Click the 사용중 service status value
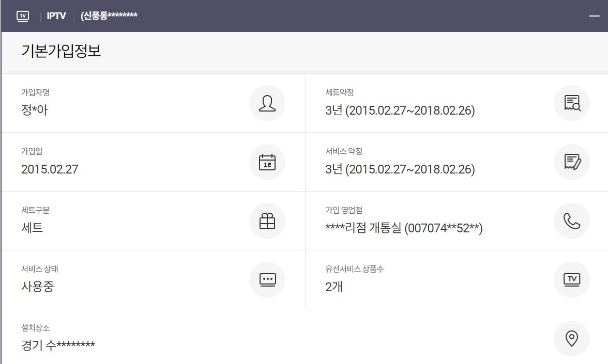This screenshot has width=608, height=364. tap(37, 287)
